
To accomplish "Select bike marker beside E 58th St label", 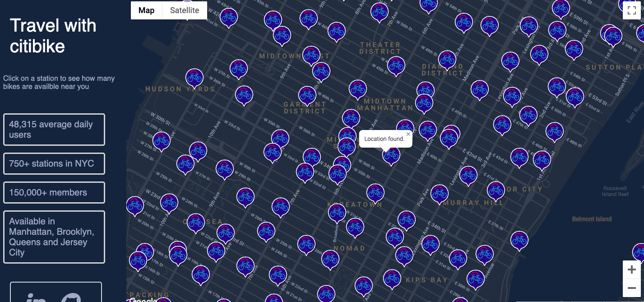I will click(557, 31).
